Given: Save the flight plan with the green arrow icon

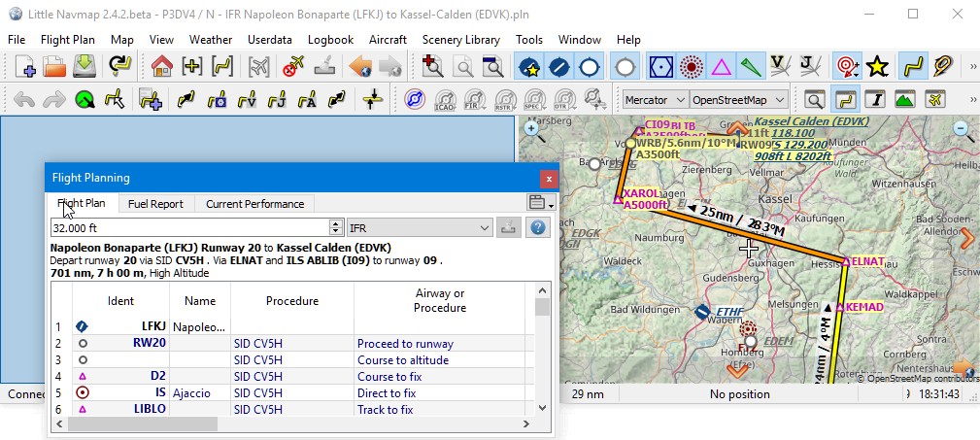Looking at the screenshot, I should point(84,66).
